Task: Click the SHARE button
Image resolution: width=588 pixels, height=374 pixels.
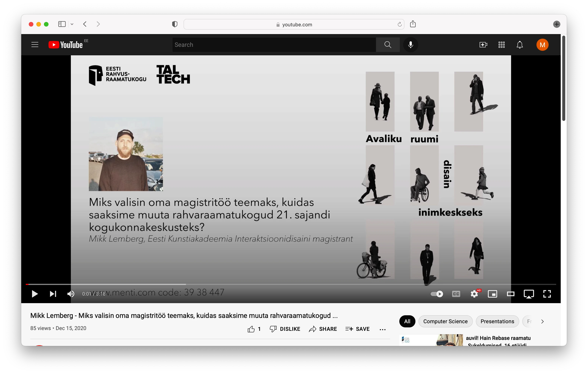Action: (x=323, y=329)
